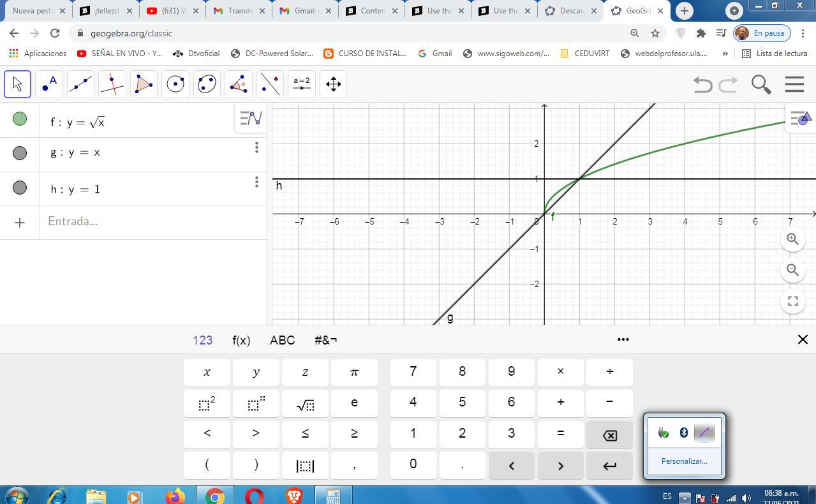Screen dimensions: 816x504
Task: Choose the Line through two points tool
Action: (80, 84)
